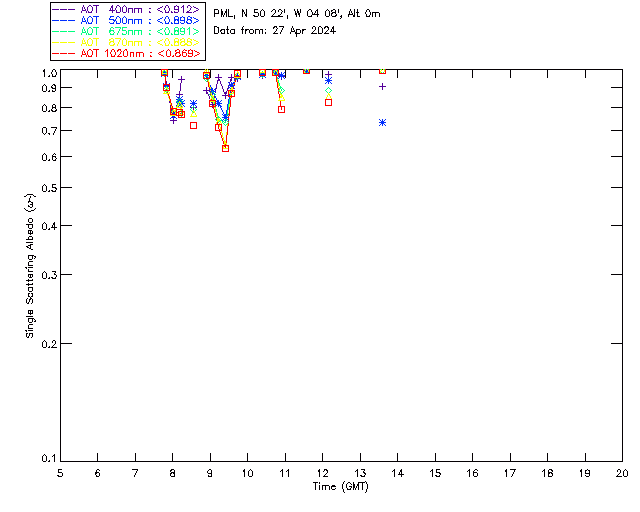Screen dimensions: 640x512
Task: Click the y-axis tick label 1.0
Action: pyautogui.click(x=49, y=73)
